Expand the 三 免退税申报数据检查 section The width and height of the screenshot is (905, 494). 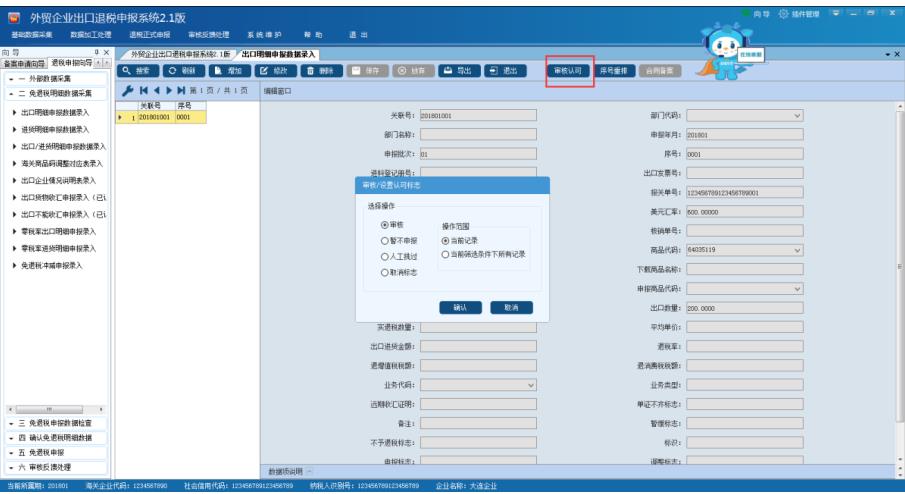56,423
